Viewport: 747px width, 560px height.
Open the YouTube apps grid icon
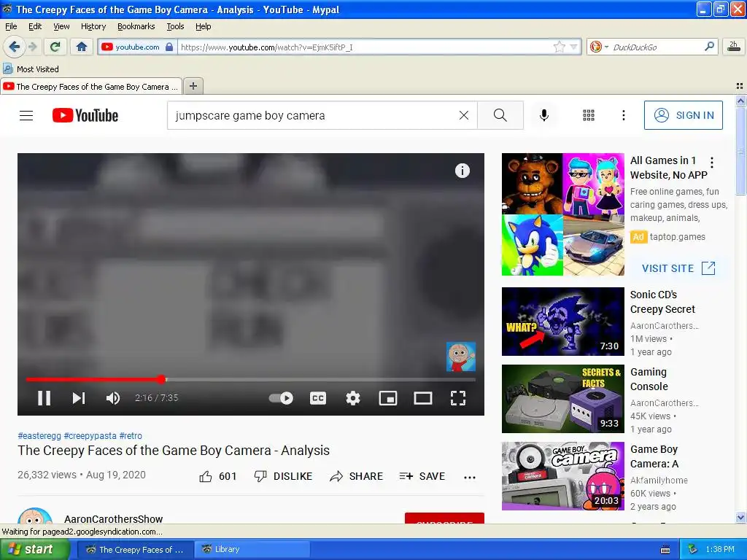coord(589,115)
